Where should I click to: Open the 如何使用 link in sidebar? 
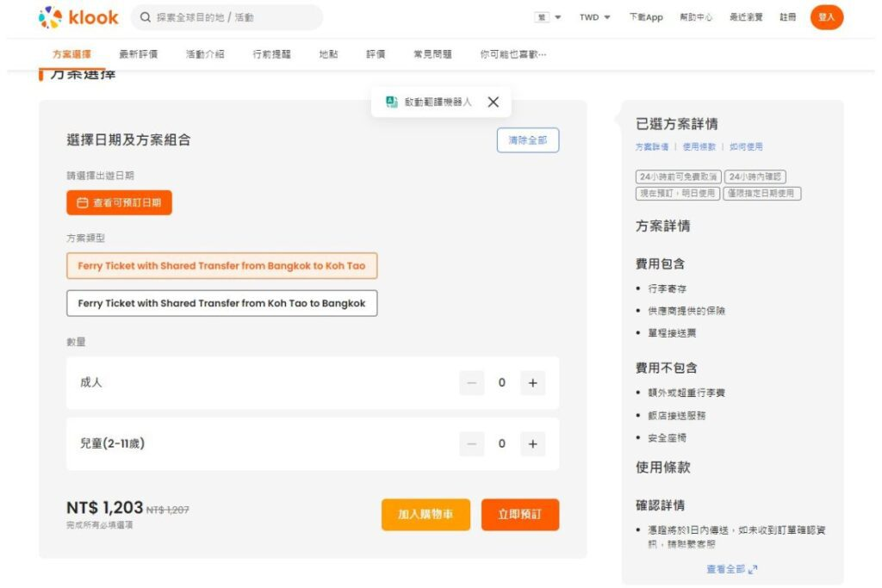point(746,146)
